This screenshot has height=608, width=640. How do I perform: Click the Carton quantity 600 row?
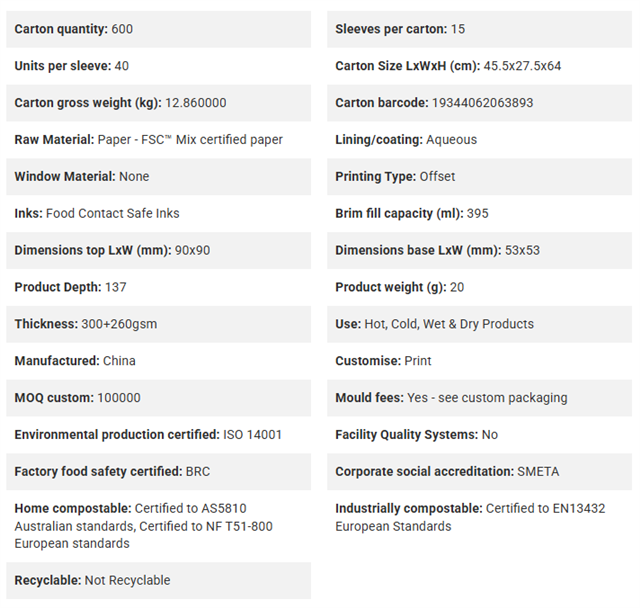(158, 29)
